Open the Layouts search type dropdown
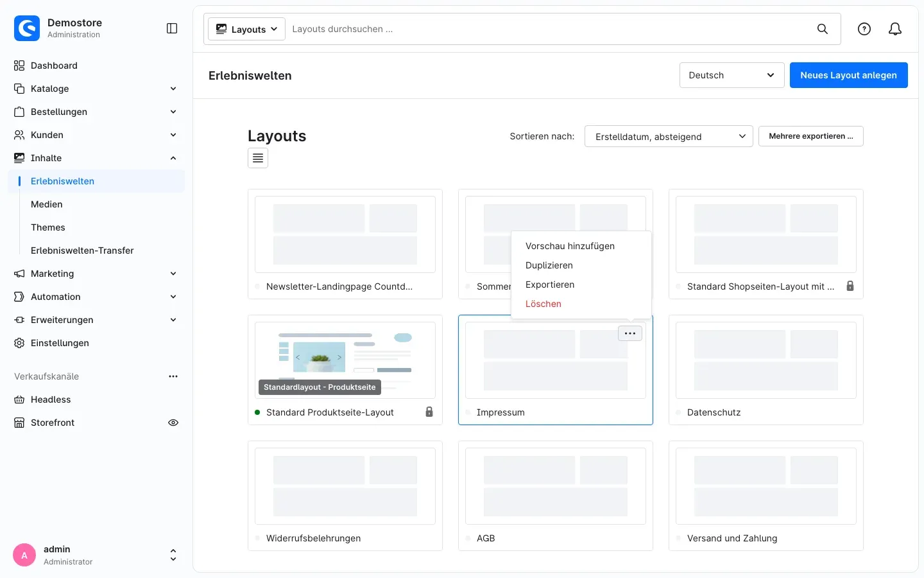This screenshot has height=578, width=924. [x=246, y=29]
